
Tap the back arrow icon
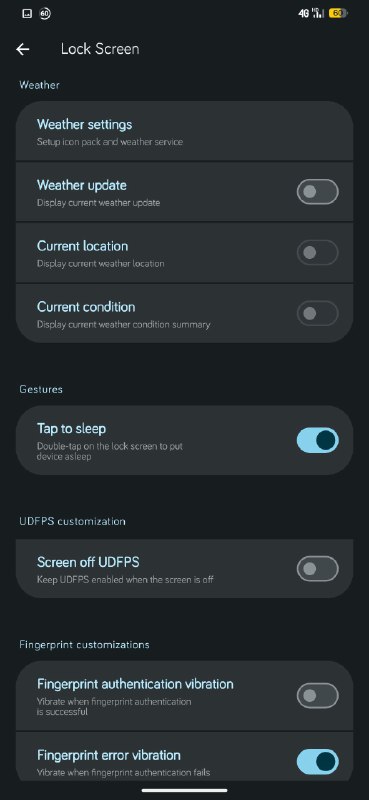[22, 49]
